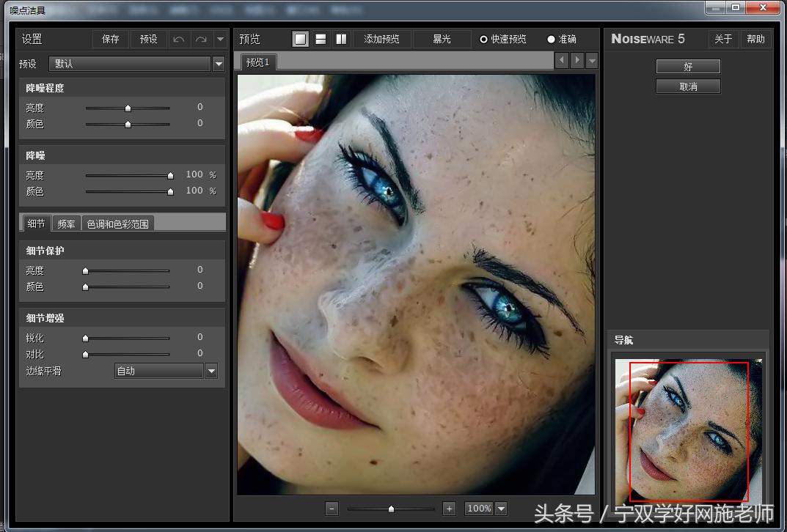Open the 默认 preset dropdown
This screenshot has height=532, width=787.
click(219, 64)
